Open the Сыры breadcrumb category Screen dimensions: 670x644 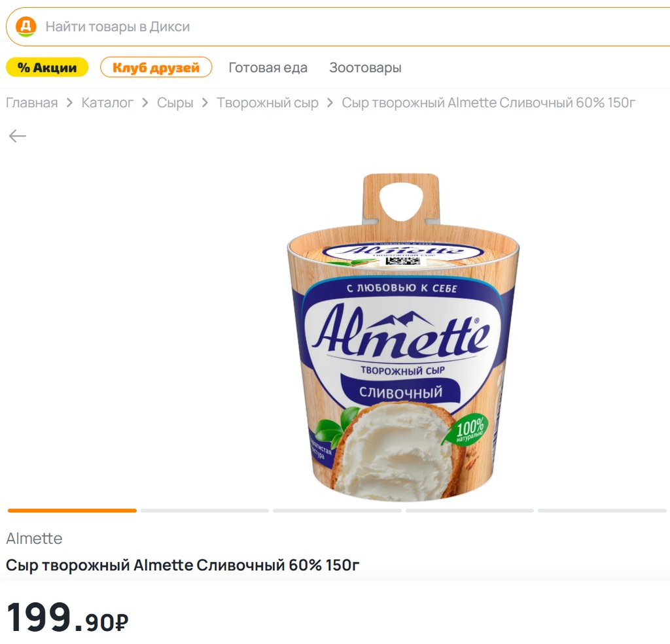pos(175,103)
